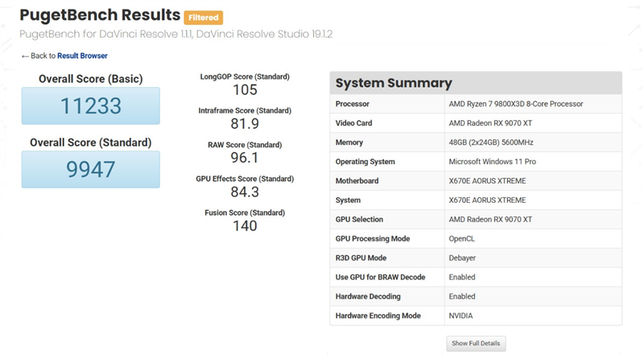Click the RAW Score value 96.1

click(245, 158)
